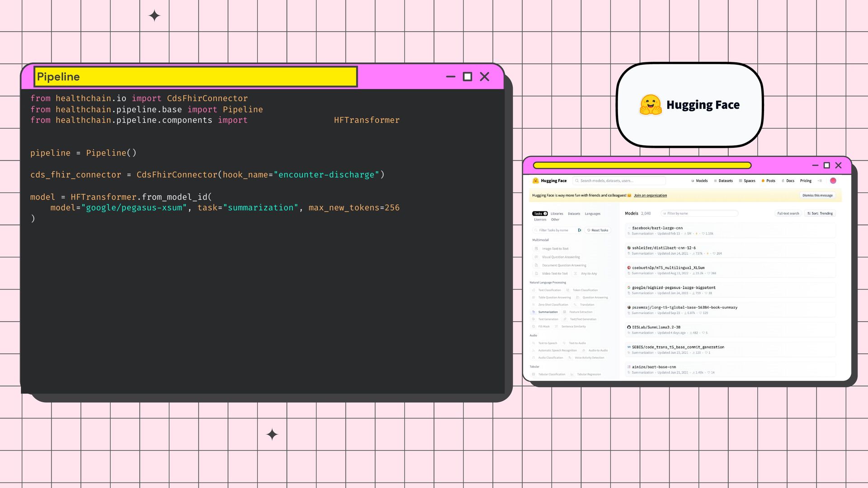The height and width of the screenshot is (488, 868).
Task: Click the Full-text search button
Action: pos(788,214)
